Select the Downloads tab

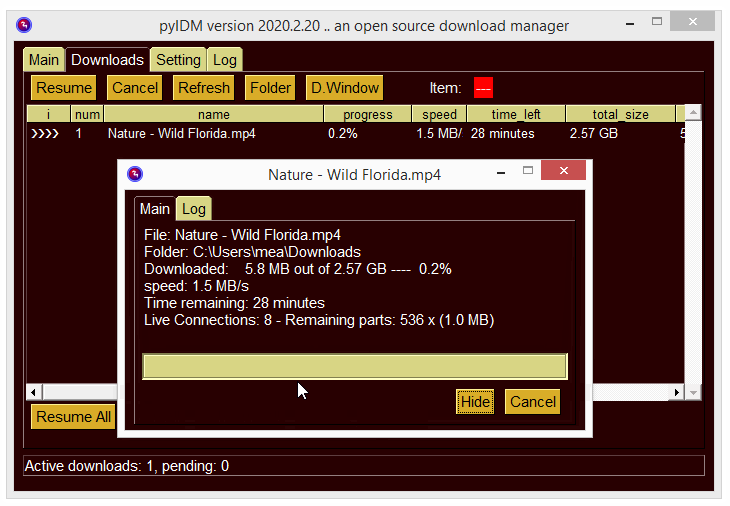[x=107, y=60]
